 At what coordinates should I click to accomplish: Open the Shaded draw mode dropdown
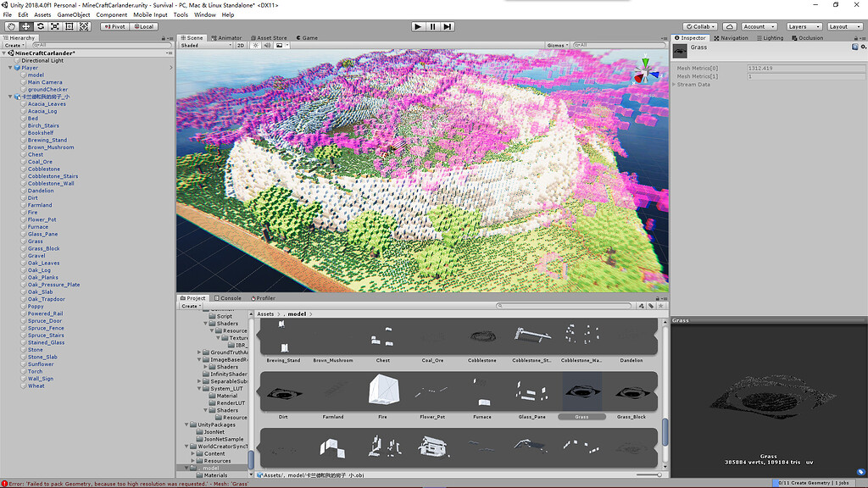pos(206,46)
